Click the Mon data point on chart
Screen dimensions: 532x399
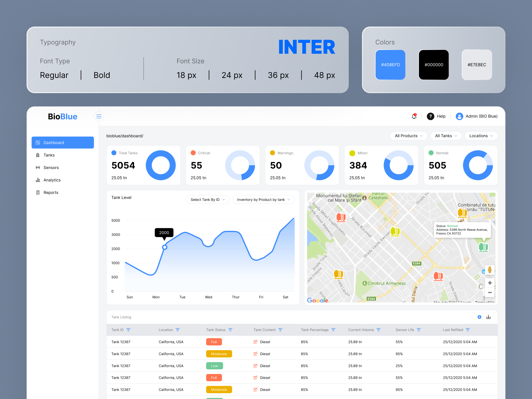coord(165,247)
